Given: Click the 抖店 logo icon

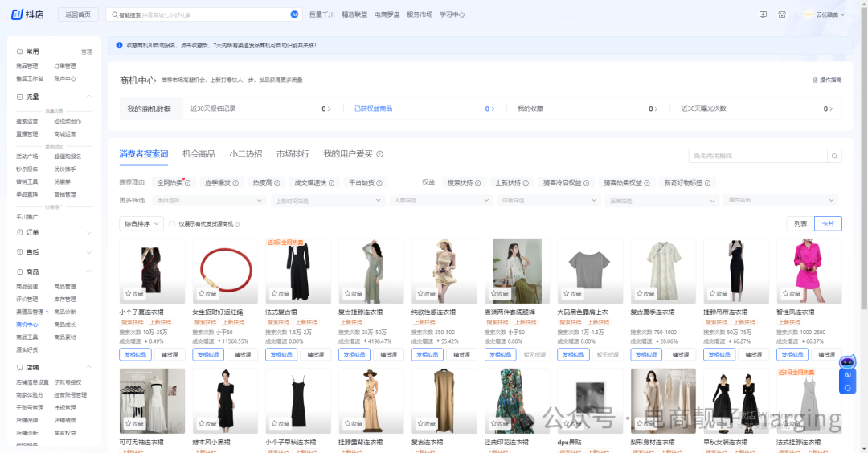Looking at the screenshot, I should (x=17, y=14).
